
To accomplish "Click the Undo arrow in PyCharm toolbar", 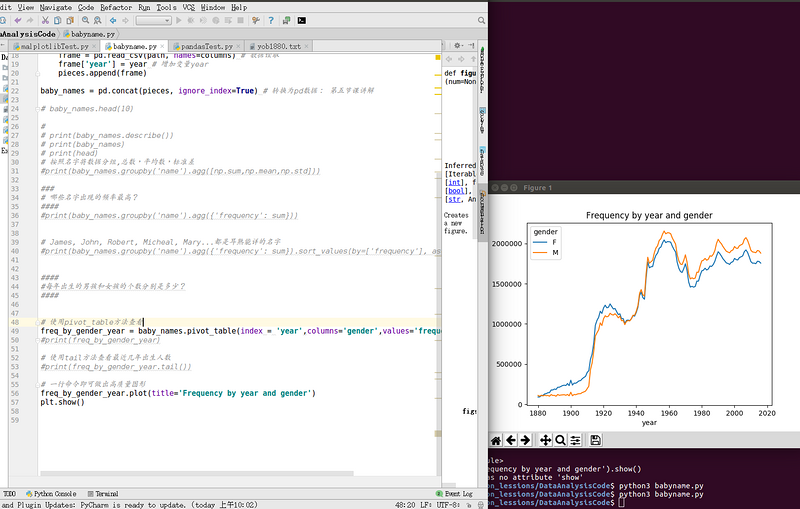I will 18,20.
